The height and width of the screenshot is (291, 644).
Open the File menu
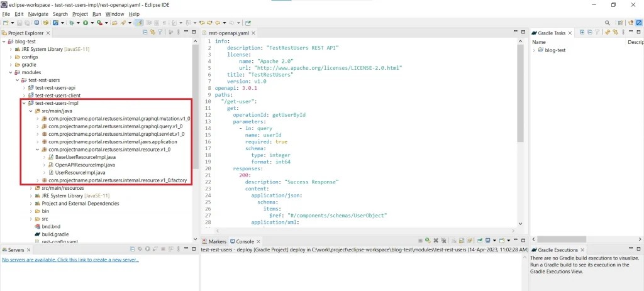(6, 14)
